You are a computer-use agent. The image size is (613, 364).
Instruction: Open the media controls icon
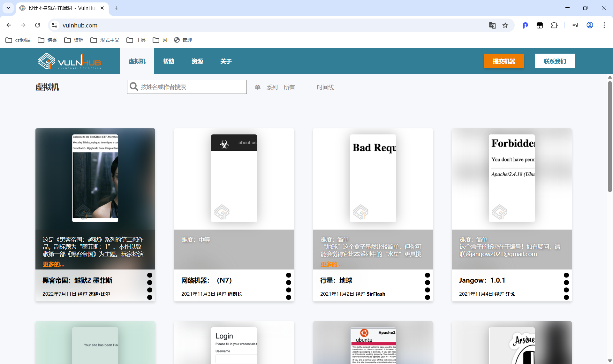[575, 25]
